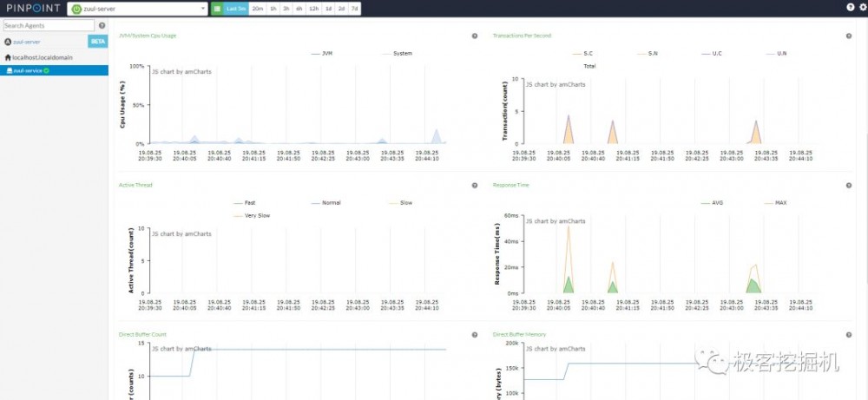Toggle Slow series in Active Thread legend
Screen dimensions: 868x400
tap(401, 203)
